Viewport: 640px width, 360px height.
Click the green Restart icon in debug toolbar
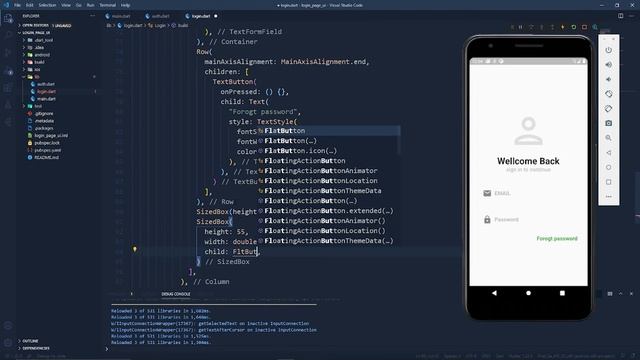573,27
